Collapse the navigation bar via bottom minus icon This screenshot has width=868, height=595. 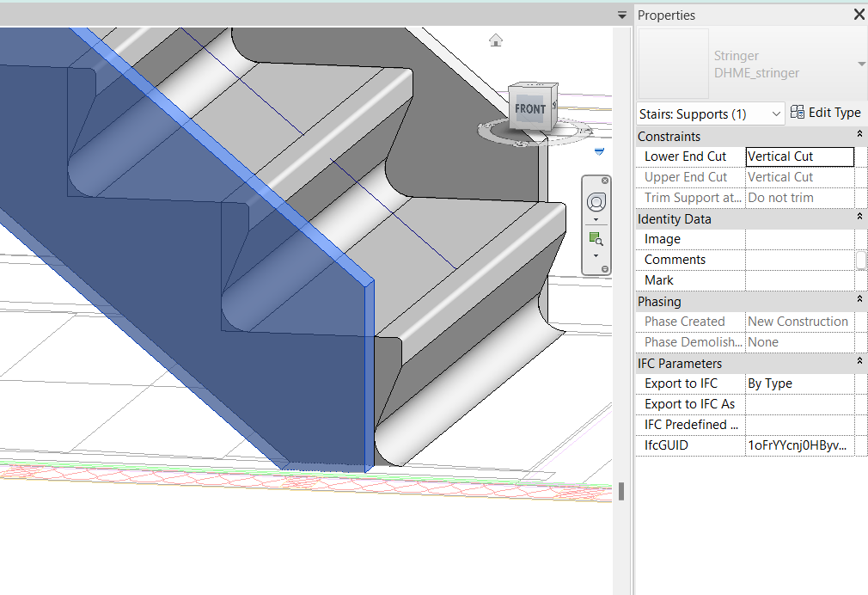(605, 268)
